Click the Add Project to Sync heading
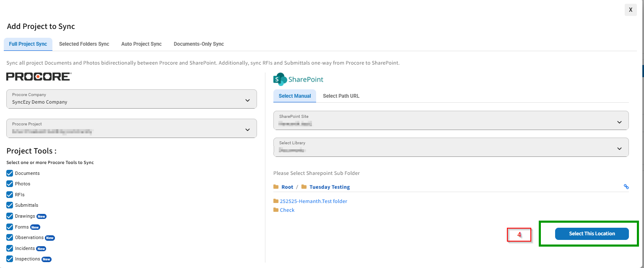Image resolution: width=644 pixels, height=268 pixels. click(41, 26)
